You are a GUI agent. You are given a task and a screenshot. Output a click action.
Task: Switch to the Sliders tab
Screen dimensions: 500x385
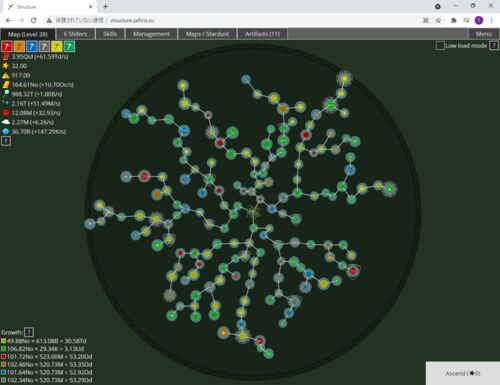[x=75, y=34]
